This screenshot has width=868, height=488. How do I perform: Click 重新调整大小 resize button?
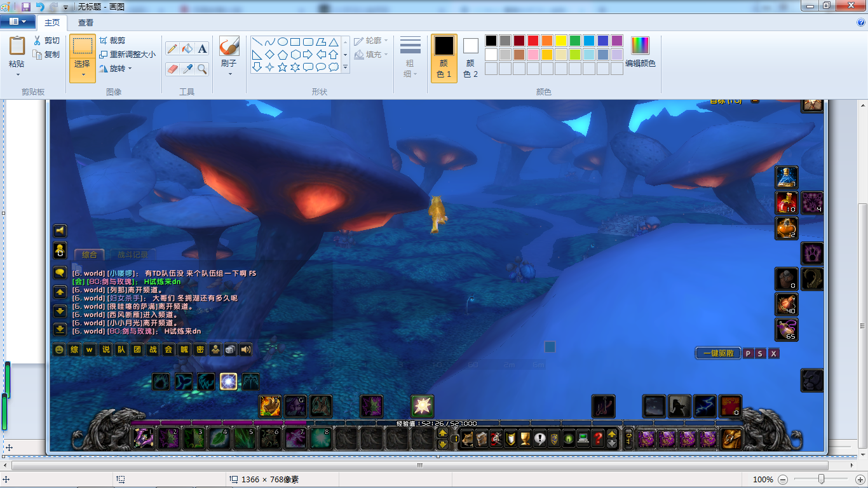(127, 55)
